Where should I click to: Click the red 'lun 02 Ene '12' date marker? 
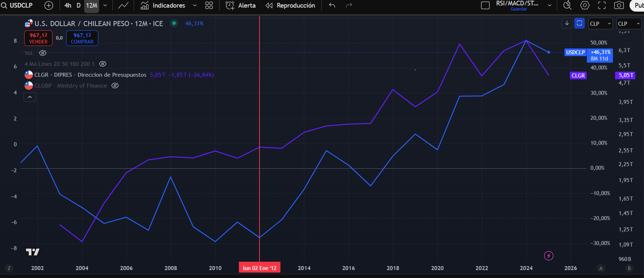259,268
